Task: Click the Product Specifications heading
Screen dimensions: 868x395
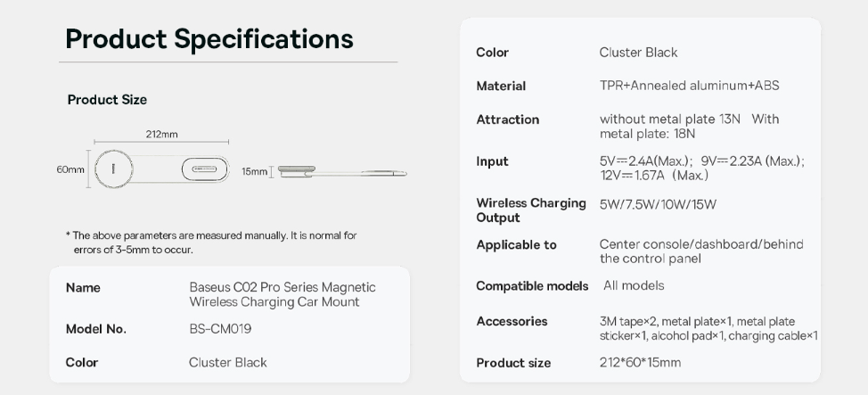Action: (209, 39)
